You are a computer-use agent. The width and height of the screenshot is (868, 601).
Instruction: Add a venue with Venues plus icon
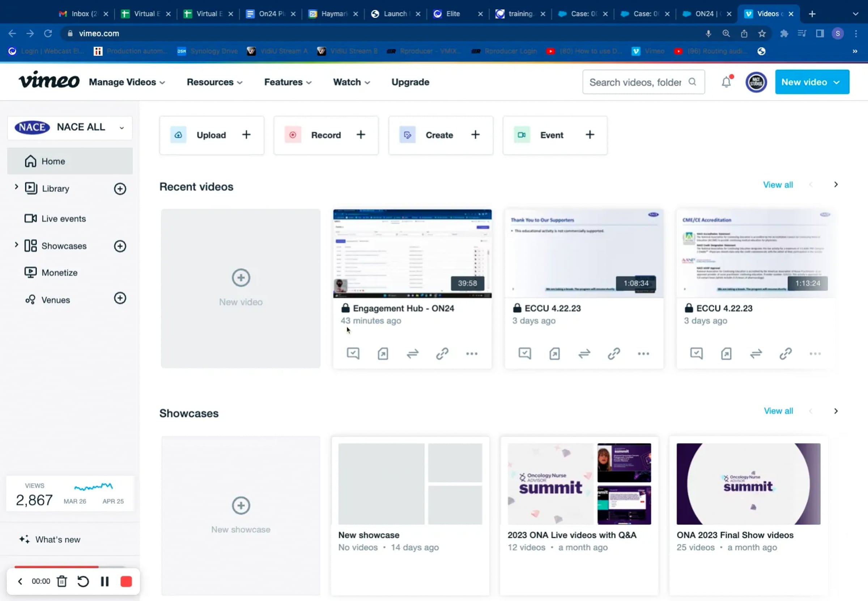click(120, 298)
